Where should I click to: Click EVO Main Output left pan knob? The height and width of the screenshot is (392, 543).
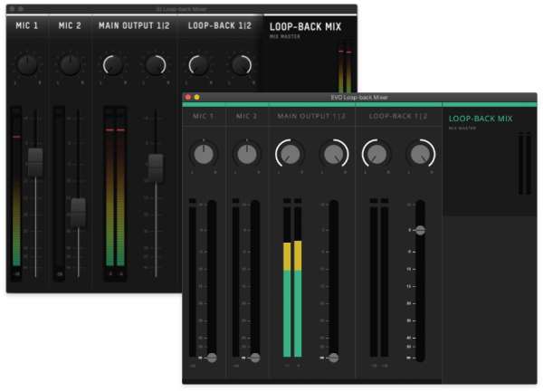click(291, 154)
